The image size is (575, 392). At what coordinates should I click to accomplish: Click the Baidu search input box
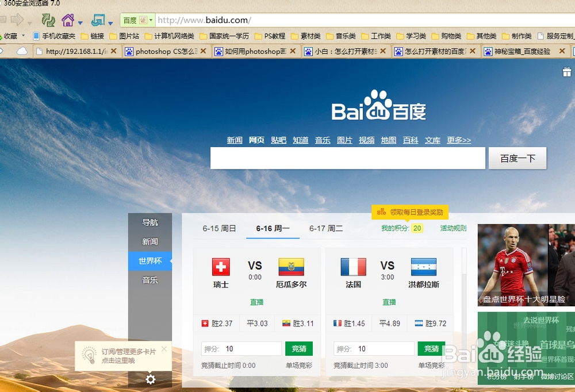[348, 158]
